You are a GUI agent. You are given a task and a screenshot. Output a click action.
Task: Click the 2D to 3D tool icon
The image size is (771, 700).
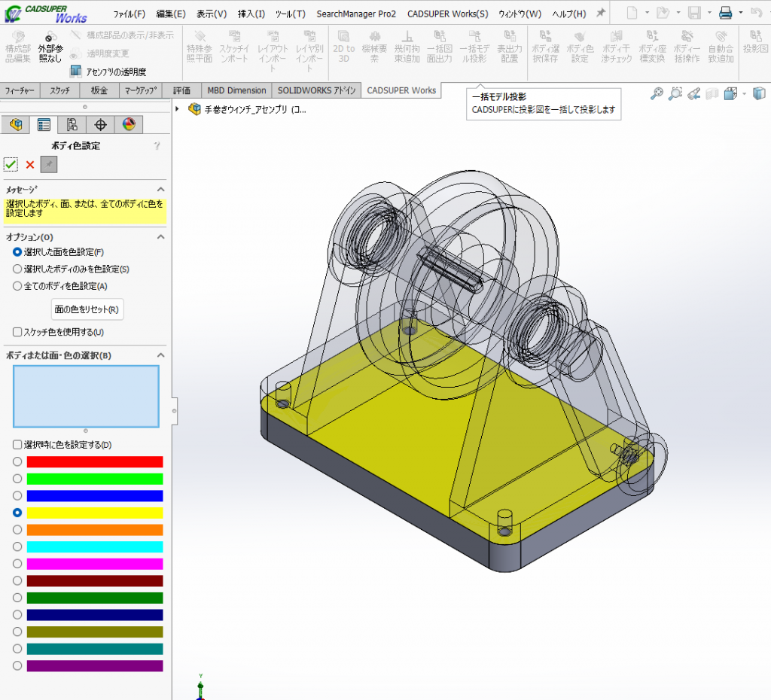(x=343, y=47)
